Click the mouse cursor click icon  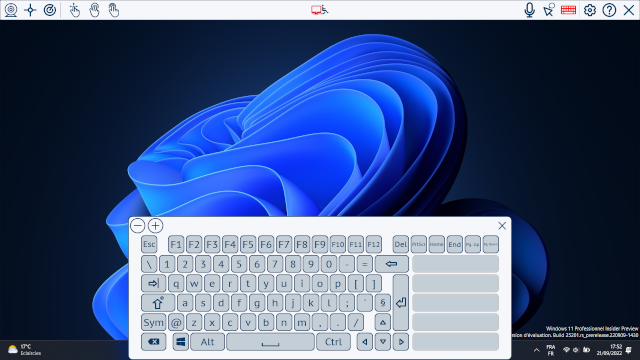(x=549, y=10)
